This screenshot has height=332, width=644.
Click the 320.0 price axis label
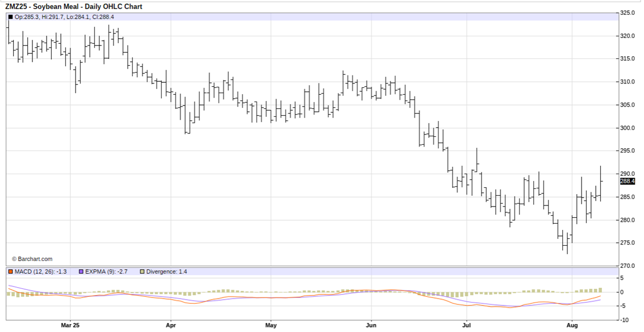(x=627, y=36)
